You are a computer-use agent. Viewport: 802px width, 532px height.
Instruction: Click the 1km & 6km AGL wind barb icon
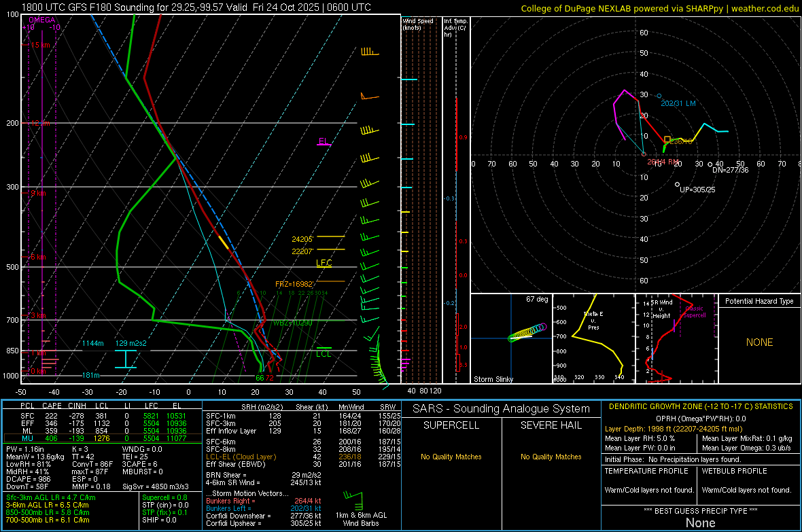pos(354,499)
